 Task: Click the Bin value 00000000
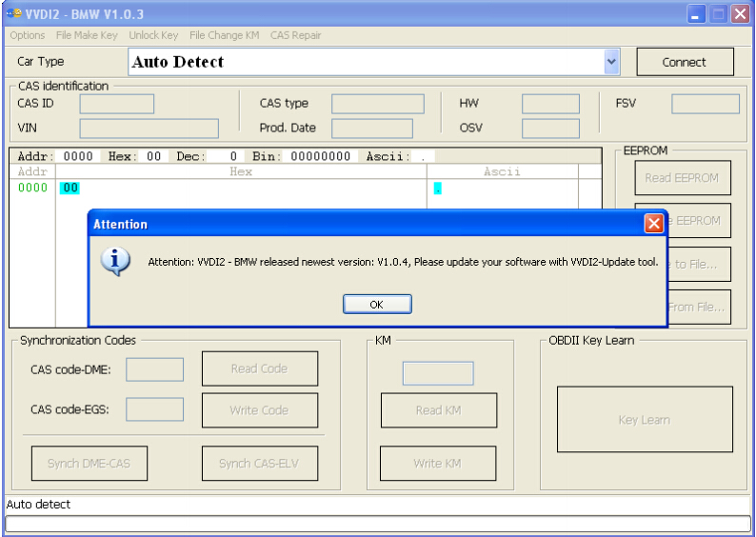coord(320,156)
